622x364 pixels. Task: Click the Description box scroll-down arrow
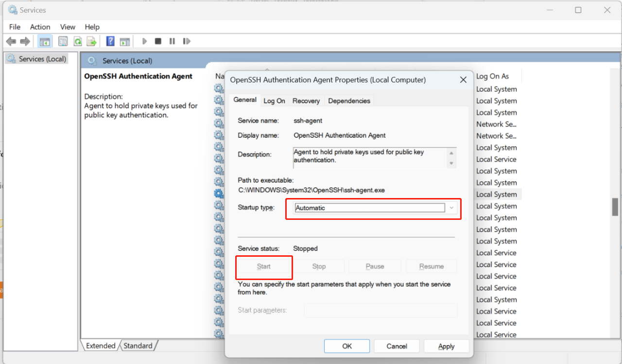[451, 163]
